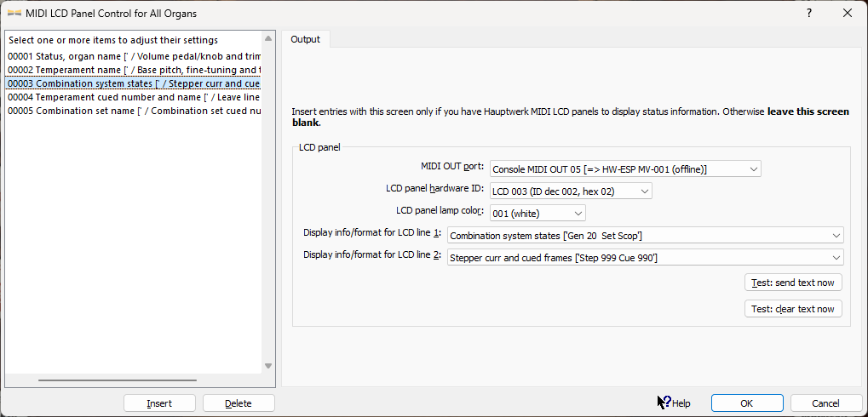Image resolution: width=868 pixels, height=417 pixels.
Task: Click the Cancel button
Action: pyautogui.click(x=825, y=403)
